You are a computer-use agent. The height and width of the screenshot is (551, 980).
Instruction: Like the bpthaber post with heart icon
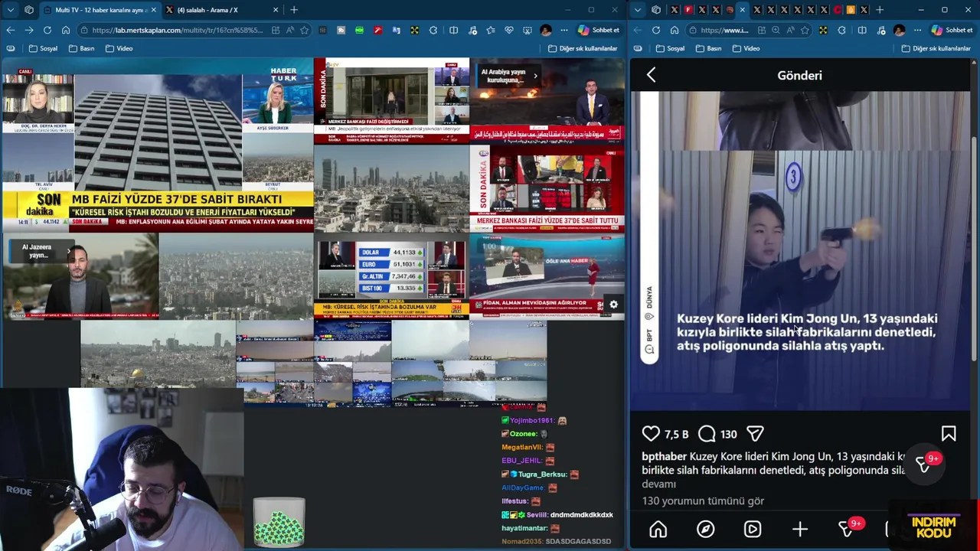click(x=651, y=434)
